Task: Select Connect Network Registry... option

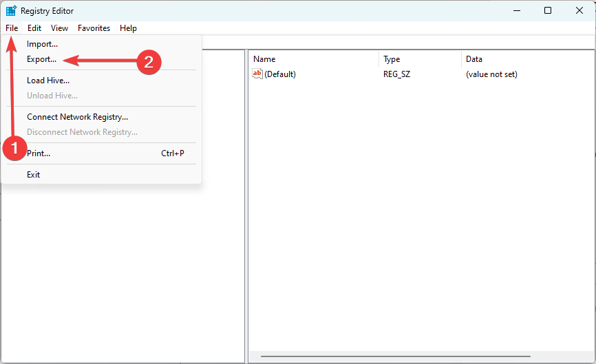Action: coord(77,117)
